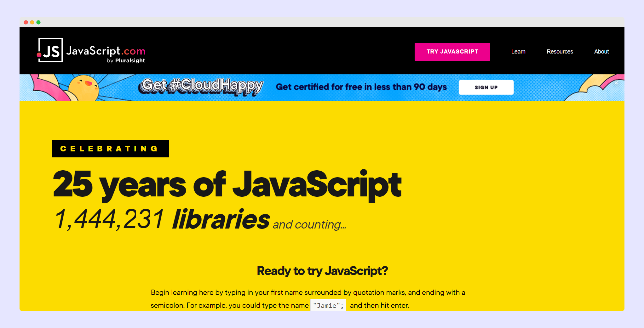Click the JS square logo icon
The image size is (644, 328).
(50, 51)
